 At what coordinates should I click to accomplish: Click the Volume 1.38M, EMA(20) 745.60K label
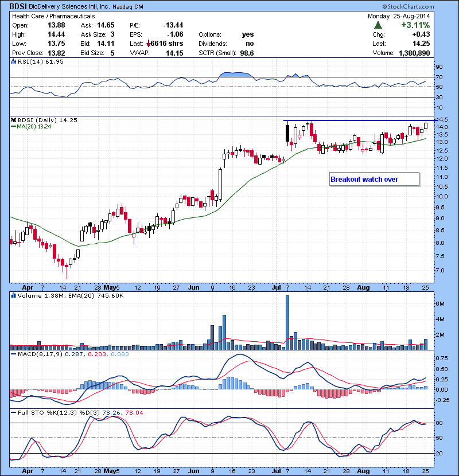tap(71, 295)
